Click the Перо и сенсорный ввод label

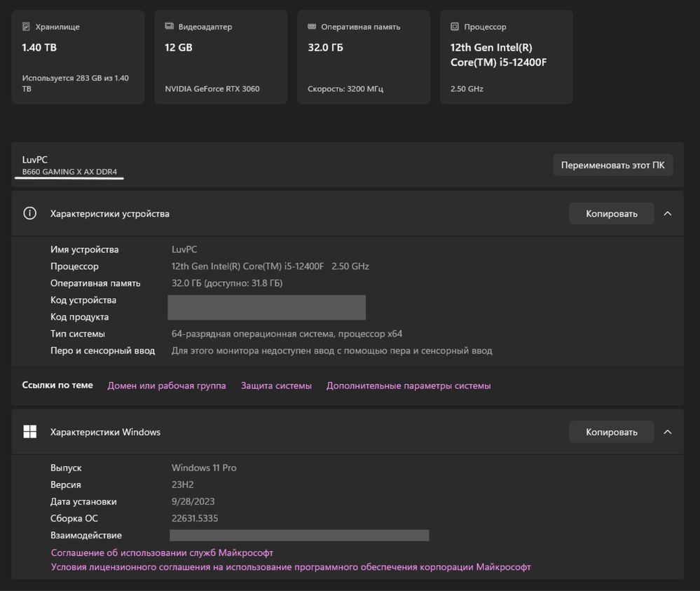tap(103, 351)
